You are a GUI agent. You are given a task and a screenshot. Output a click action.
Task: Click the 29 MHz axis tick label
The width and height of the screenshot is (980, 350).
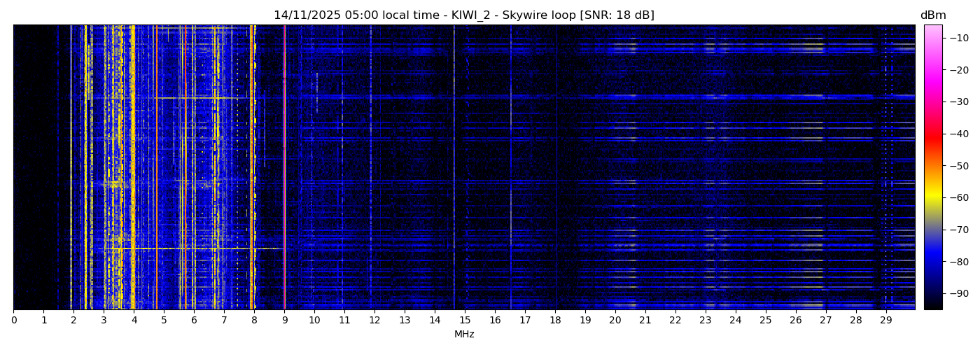pyautogui.click(x=885, y=321)
